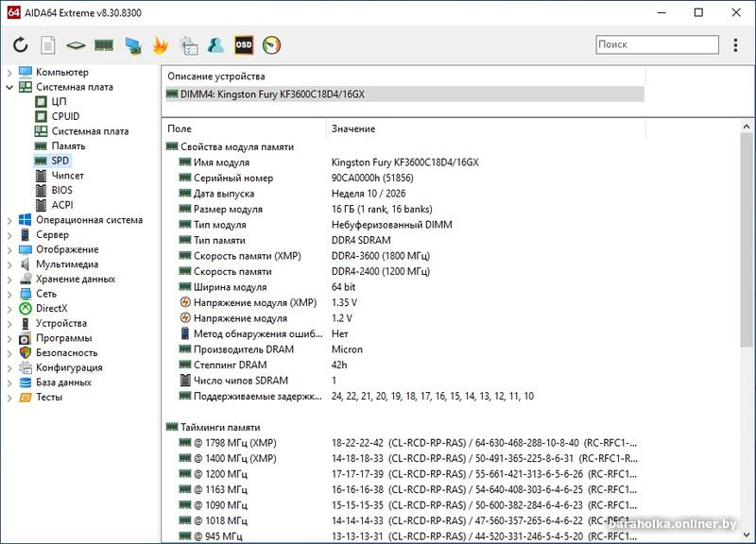Expand the Отображение tree node

click(x=9, y=250)
